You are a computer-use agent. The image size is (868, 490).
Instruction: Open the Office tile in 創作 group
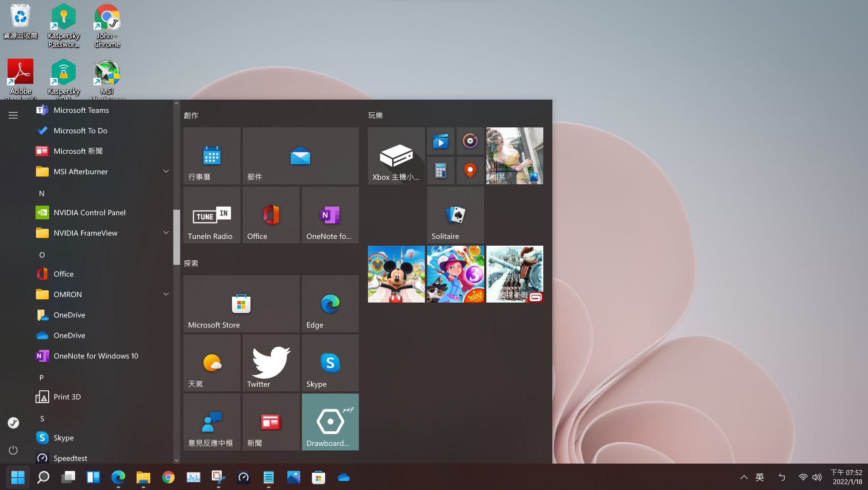coord(271,215)
